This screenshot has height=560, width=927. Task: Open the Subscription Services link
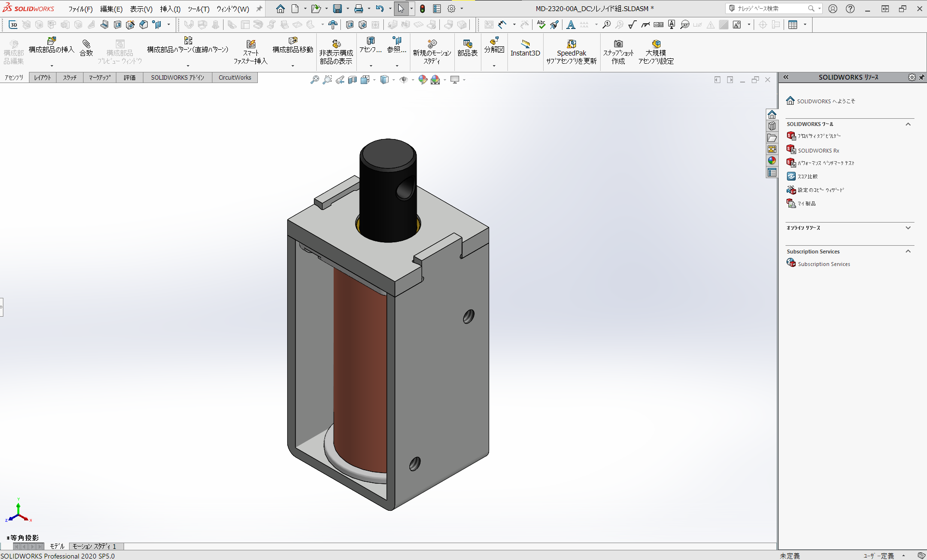(x=823, y=264)
